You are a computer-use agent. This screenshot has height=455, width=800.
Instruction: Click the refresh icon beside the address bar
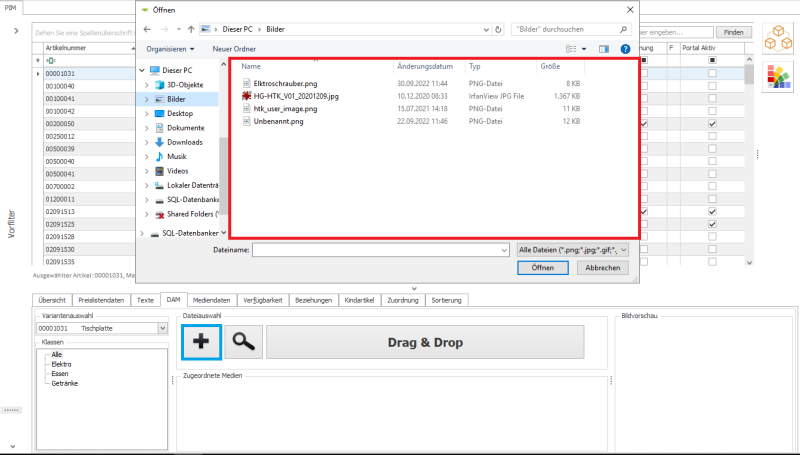click(x=499, y=29)
